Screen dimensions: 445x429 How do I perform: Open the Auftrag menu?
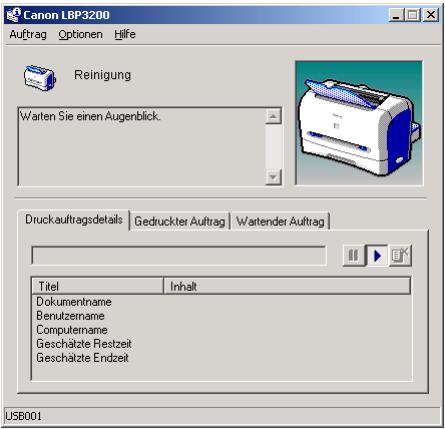pyautogui.click(x=28, y=34)
